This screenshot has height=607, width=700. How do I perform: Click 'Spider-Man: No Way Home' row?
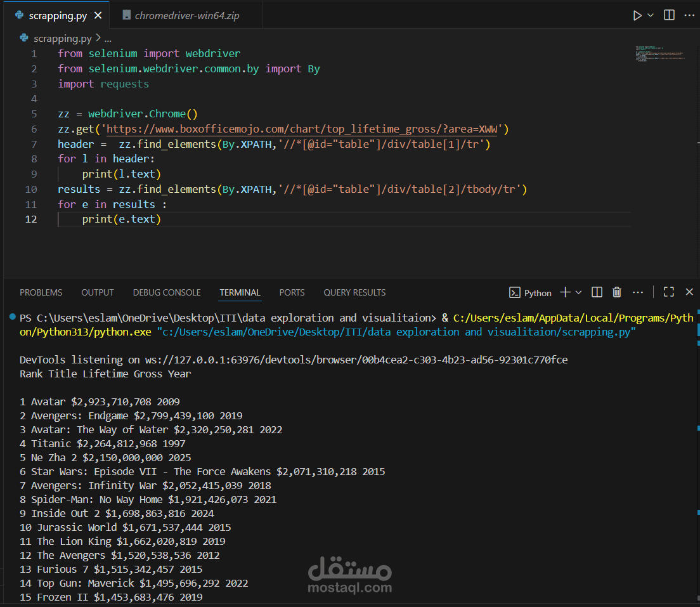(x=148, y=499)
